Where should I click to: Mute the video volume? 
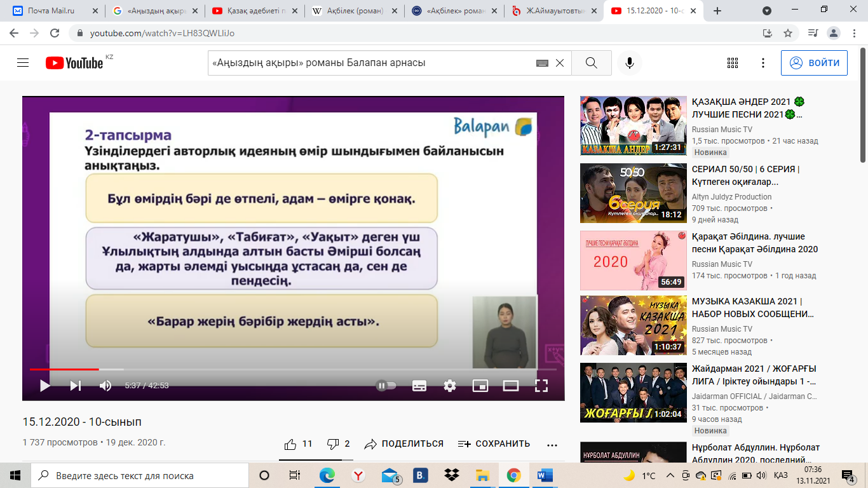pos(105,385)
